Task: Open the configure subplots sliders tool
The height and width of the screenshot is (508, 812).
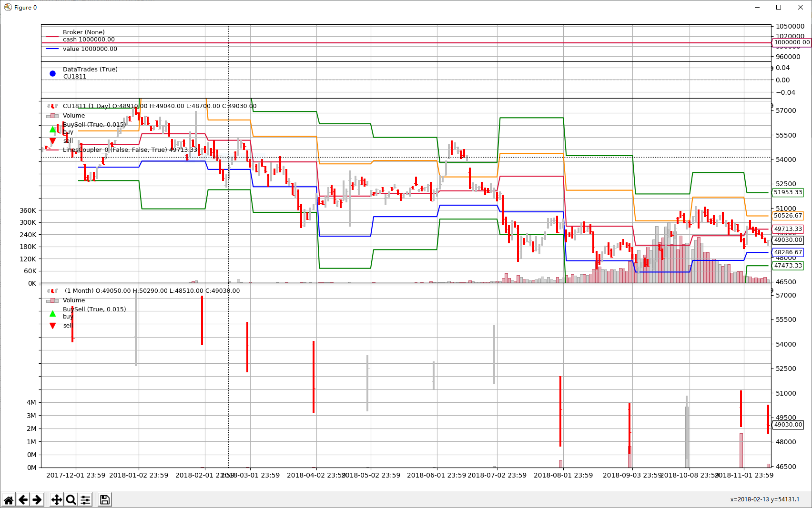Action: (x=85, y=499)
